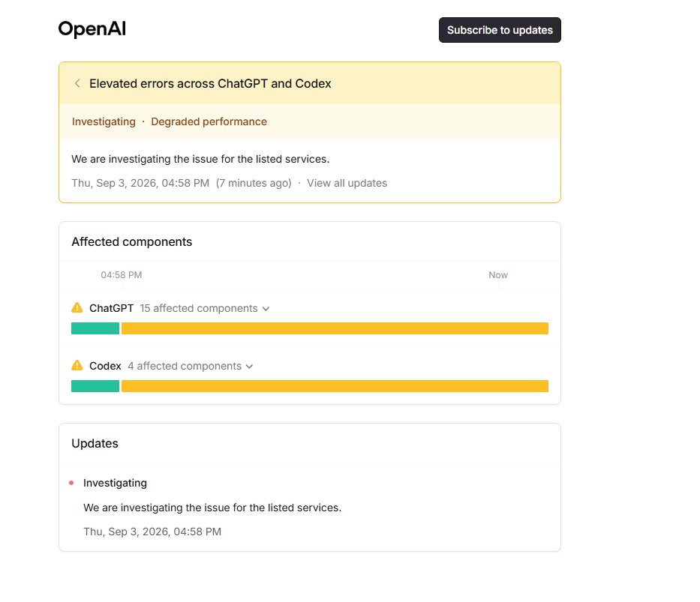Click the Now timeline end label

(498, 275)
